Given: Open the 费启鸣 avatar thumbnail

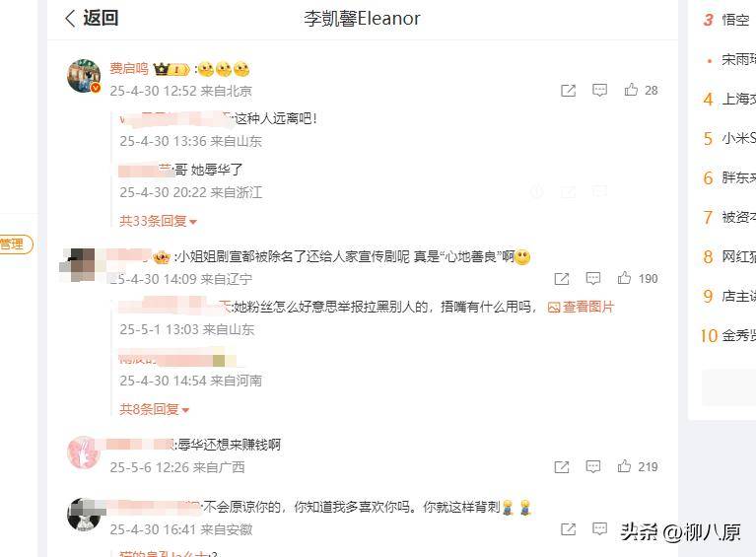Looking at the screenshot, I should point(84,76).
